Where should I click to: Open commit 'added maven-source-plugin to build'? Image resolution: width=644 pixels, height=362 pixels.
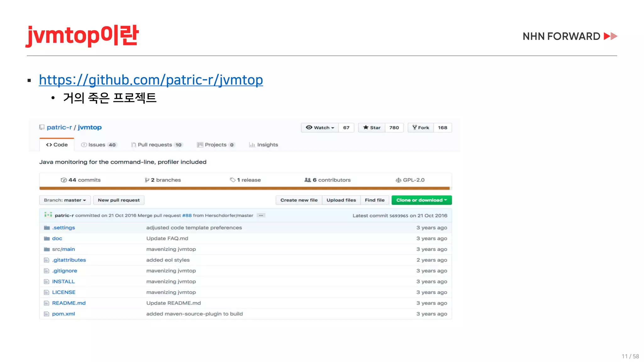[195, 314]
